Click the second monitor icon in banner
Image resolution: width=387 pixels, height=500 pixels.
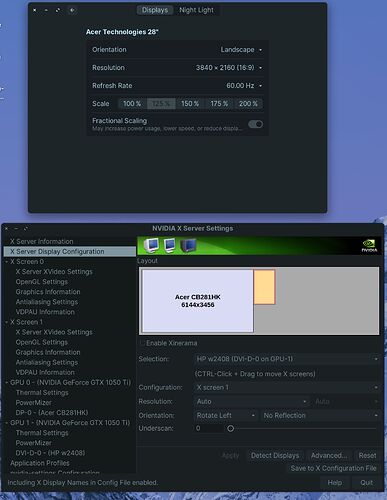(170, 245)
